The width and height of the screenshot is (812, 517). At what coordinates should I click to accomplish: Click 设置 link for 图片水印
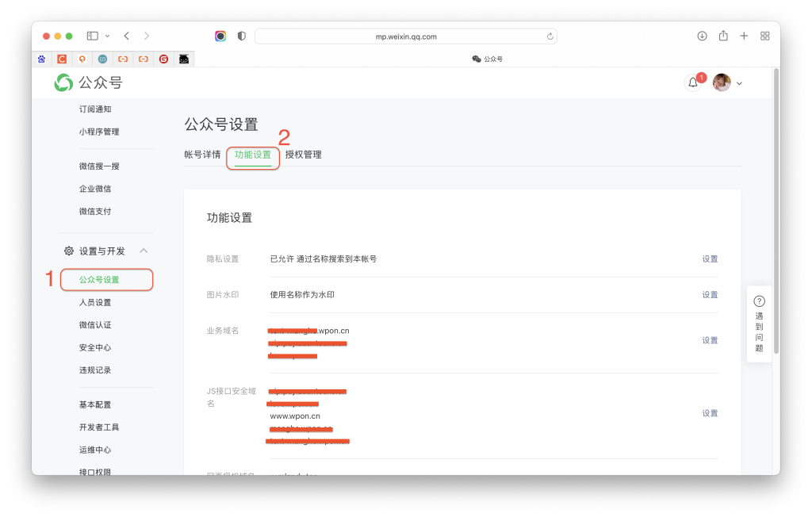710,295
